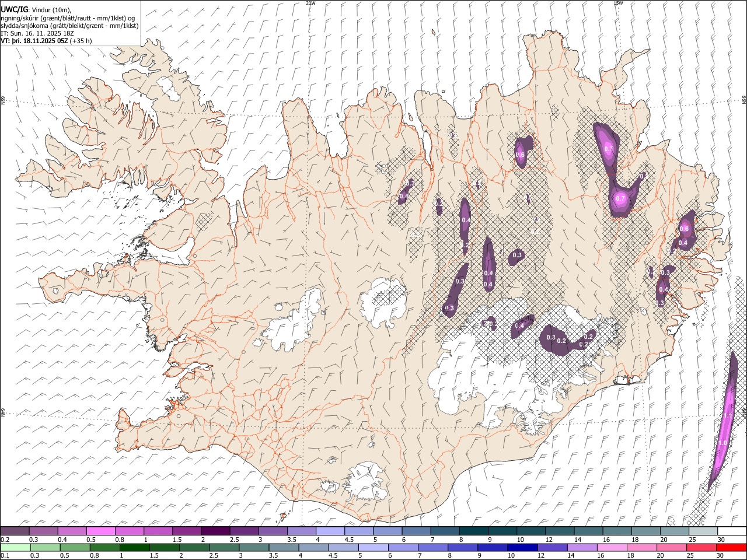Viewport: 747px width, 560px height.
Task: Select the pale green 0.1 swatch in lower legend
Action: pos(15,547)
